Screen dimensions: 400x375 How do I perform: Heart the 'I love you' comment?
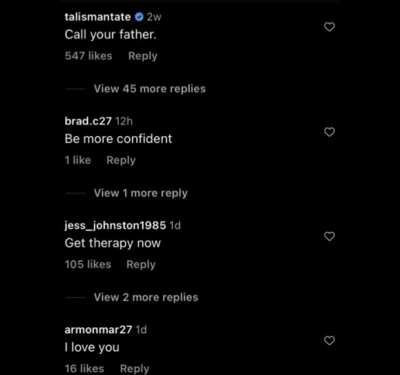coord(329,341)
